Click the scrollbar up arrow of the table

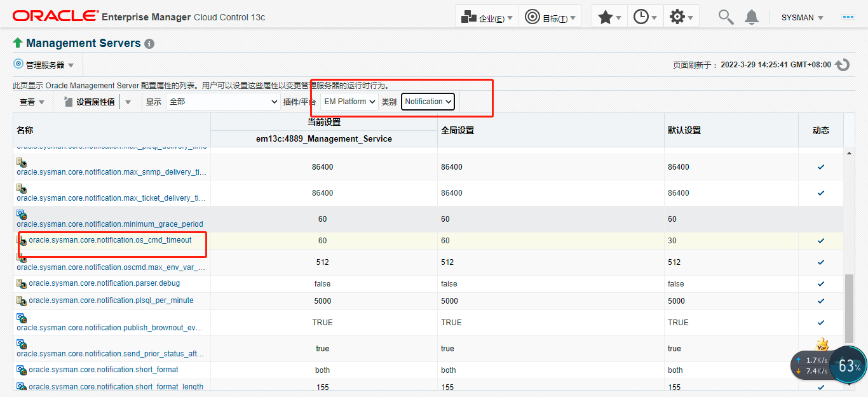[x=849, y=153]
